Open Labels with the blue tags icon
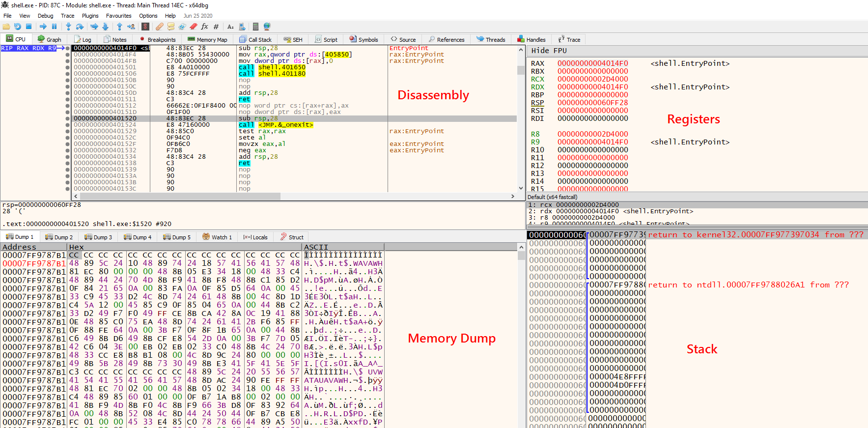This screenshot has width=868, height=428. pos(182,27)
